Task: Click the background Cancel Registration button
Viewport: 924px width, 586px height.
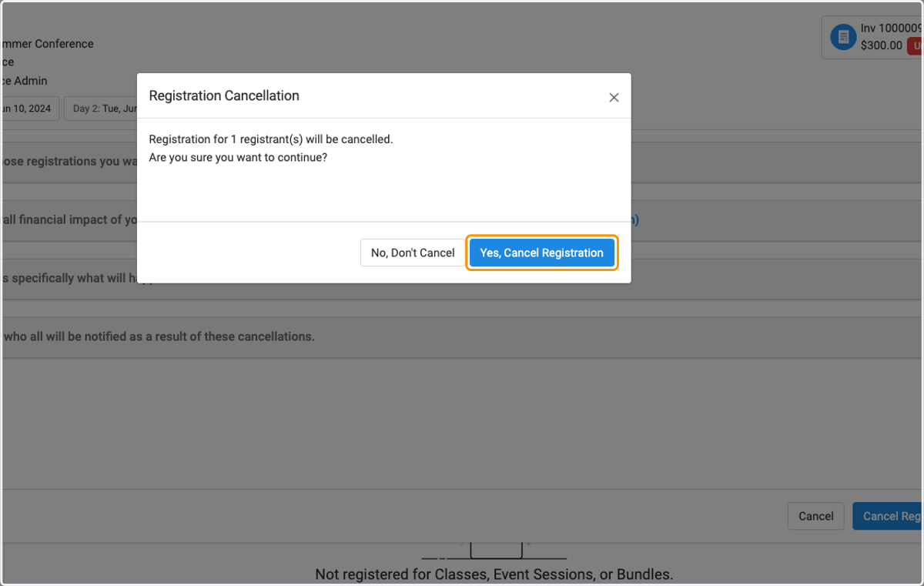Action: coord(888,516)
